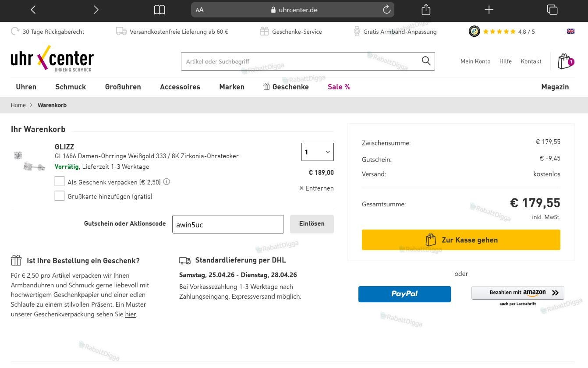Show gift wrapping info icon
This screenshot has height=368, width=588.
(x=166, y=182)
